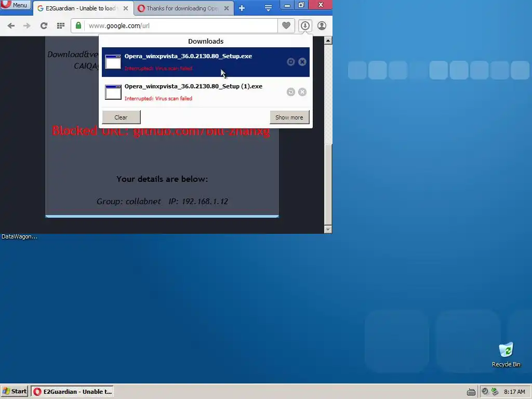Click the network tray icon
This screenshot has height=399, width=532.
pyautogui.click(x=495, y=392)
